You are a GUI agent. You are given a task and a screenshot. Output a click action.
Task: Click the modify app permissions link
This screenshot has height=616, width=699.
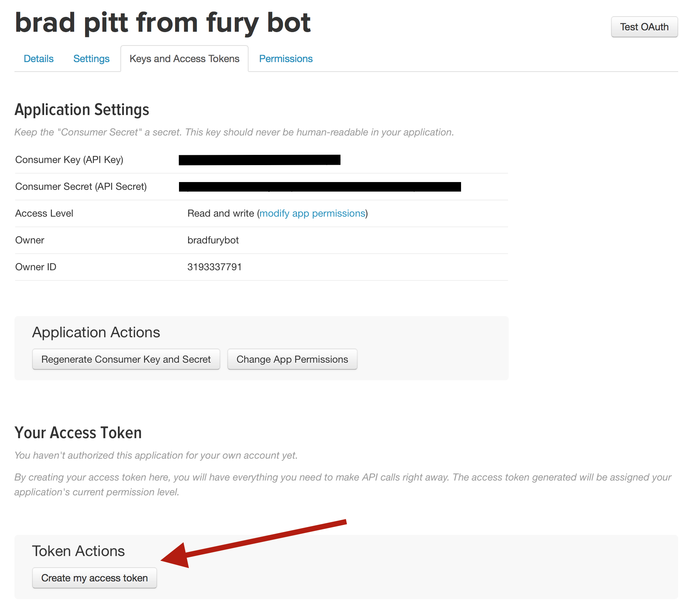(x=312, y=213)
